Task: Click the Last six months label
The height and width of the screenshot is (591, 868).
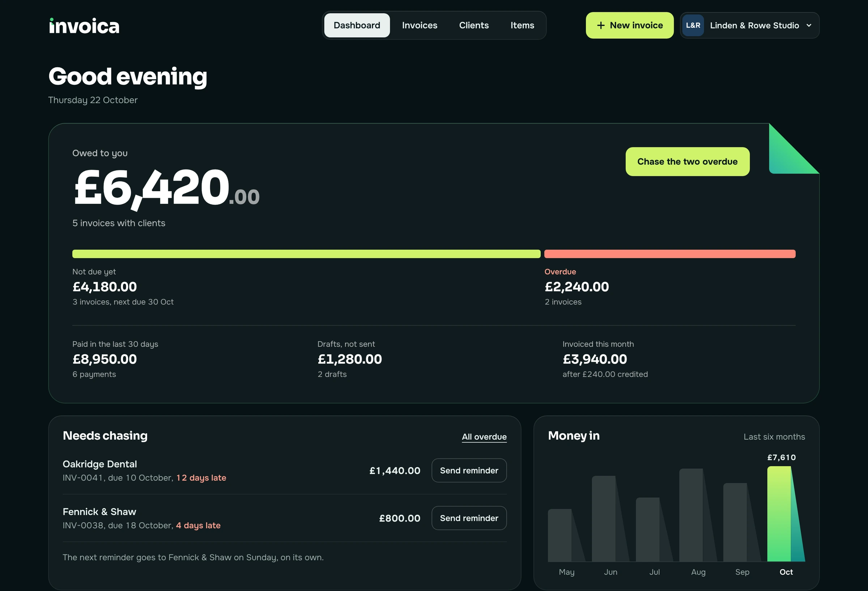Action: [x=774, y=436]
